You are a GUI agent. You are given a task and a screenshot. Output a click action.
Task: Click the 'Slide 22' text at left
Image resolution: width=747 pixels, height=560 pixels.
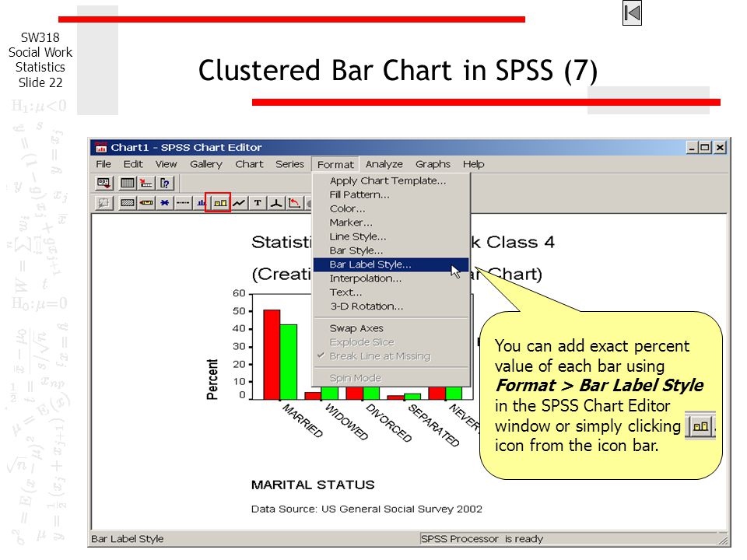40,82
